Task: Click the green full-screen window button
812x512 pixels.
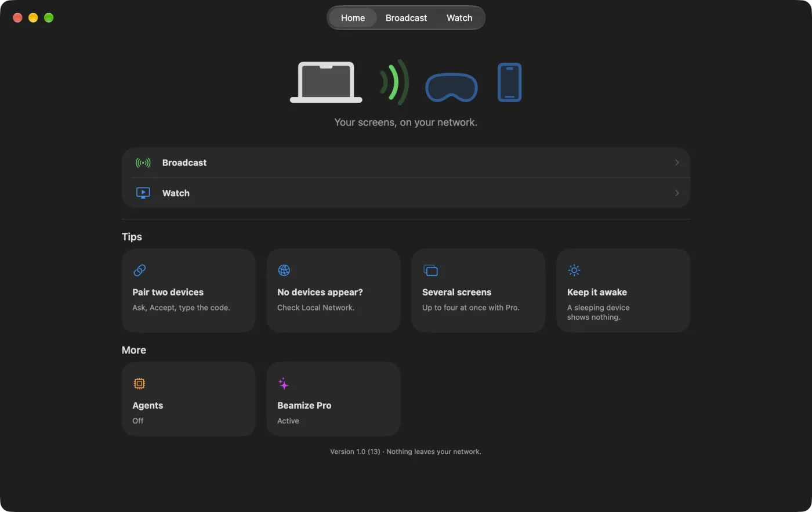Action: [x=49, y=18]
